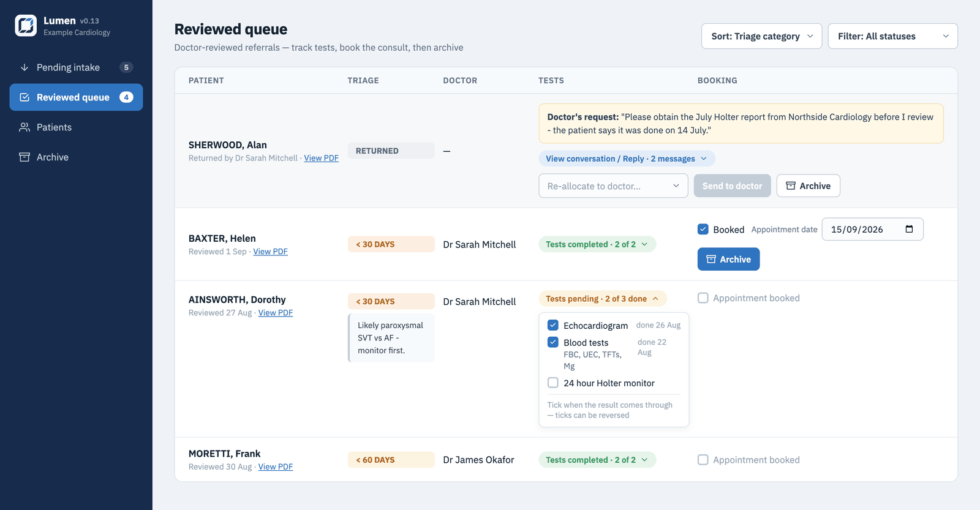Click the Doctor's request note
This screenshot has height=510, width=980.
pyautogui.click(x=741, y=124)
